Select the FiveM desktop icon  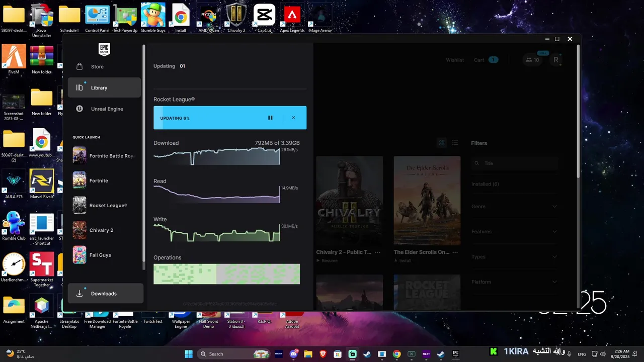click(14, 59)
